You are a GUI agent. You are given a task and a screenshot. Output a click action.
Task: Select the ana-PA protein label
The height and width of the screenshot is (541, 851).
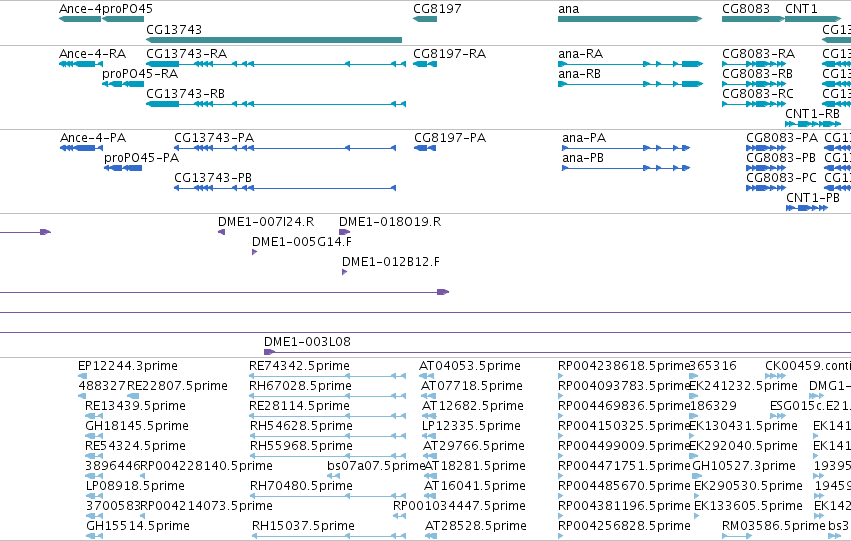click(584, 138)
